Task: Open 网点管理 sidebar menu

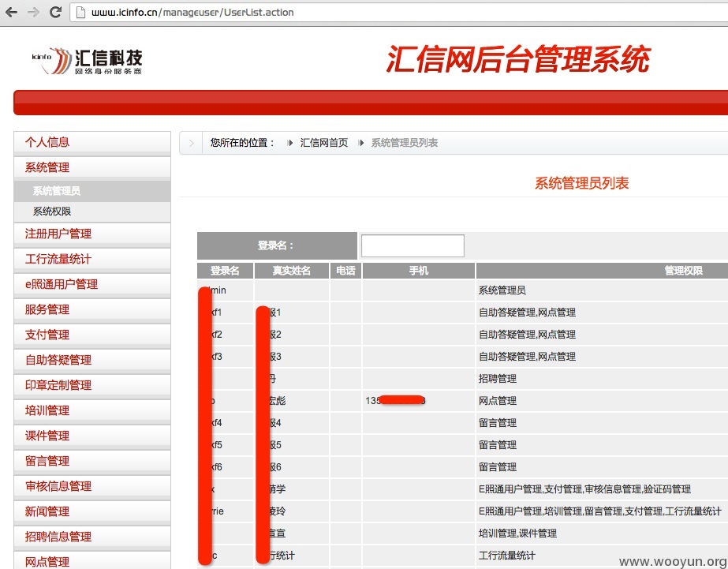Action: 92,561
